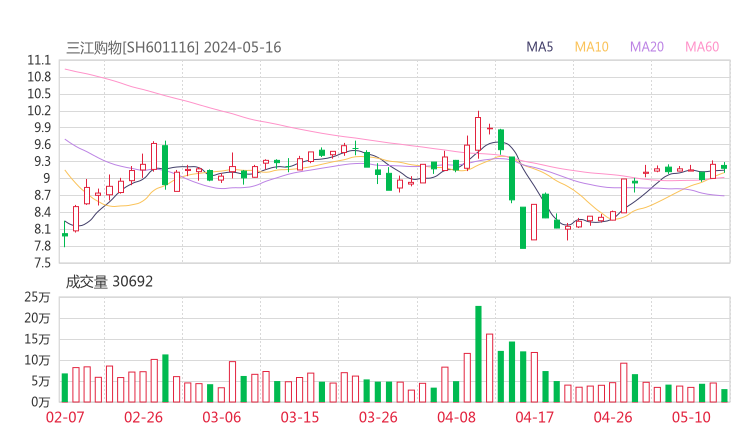Select the 03-15 date axis label
The height and width of the screenshot is (440, 740).
coord(299,417)
